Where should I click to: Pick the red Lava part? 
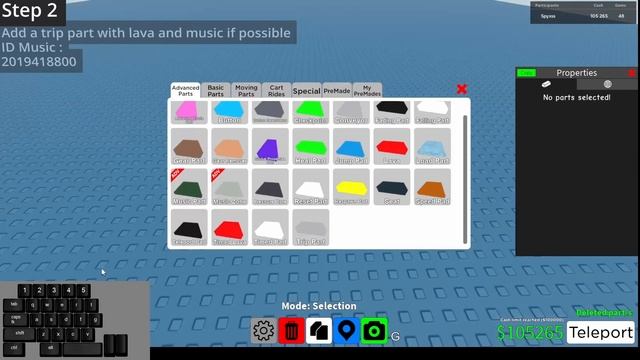tap(391, 147)
